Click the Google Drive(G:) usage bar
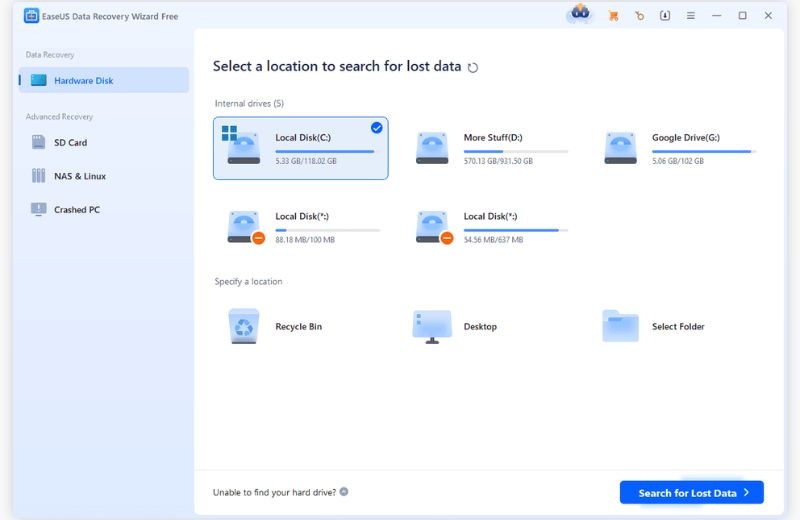This screenshot has height=520, width=800. [704, 152]
